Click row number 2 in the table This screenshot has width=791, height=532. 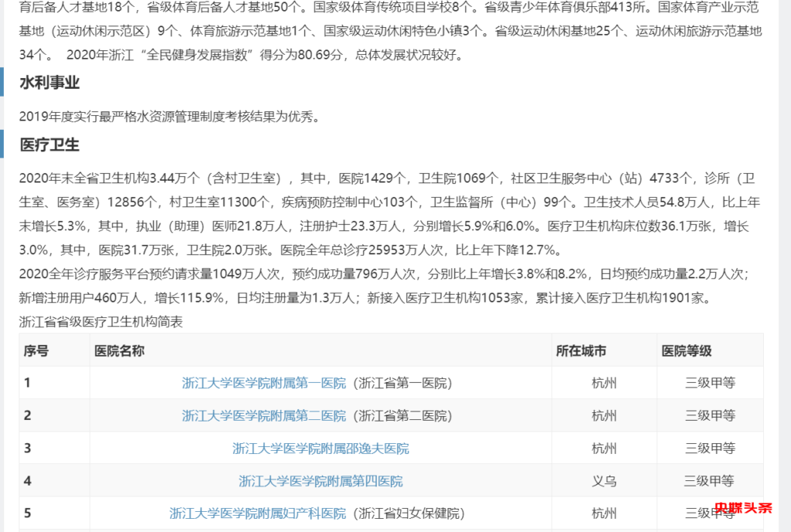tap(28, 415)
